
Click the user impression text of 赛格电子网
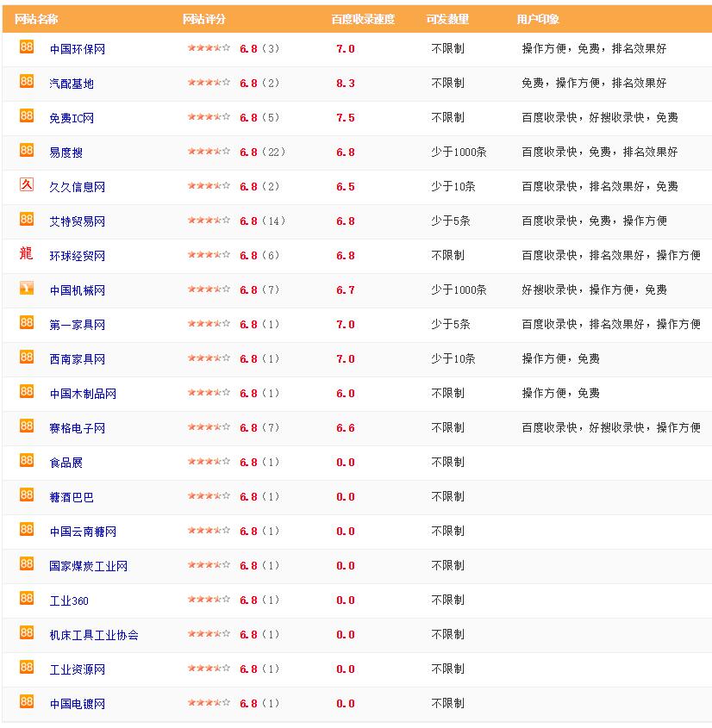point(611,427)
